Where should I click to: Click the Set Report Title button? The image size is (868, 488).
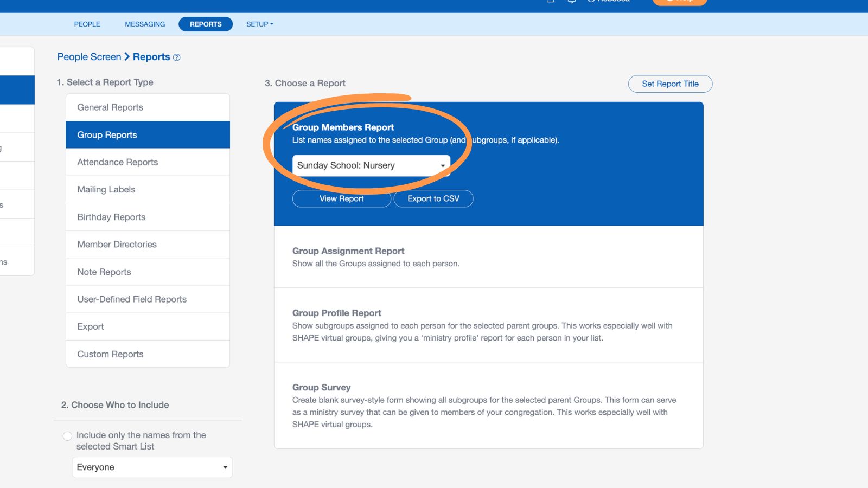point(670,84)
